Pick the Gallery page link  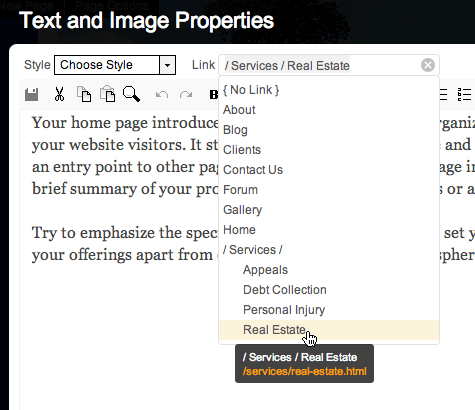point(242,210)
